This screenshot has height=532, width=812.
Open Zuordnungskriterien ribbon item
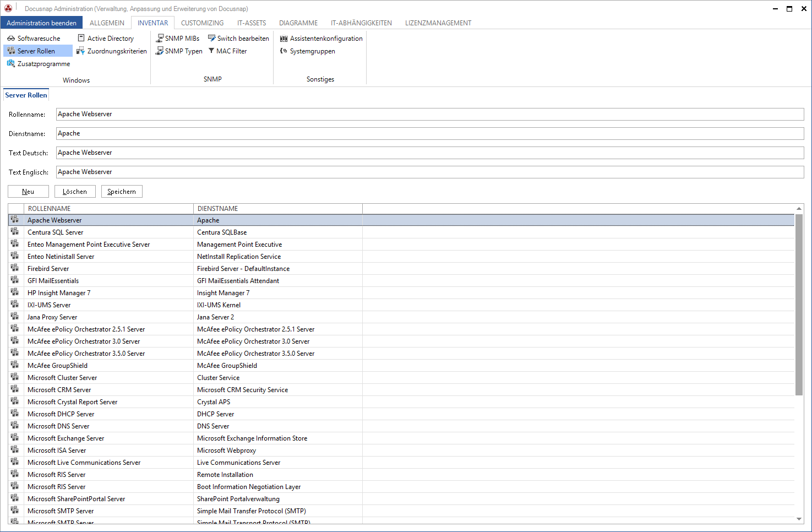point(112,51)
